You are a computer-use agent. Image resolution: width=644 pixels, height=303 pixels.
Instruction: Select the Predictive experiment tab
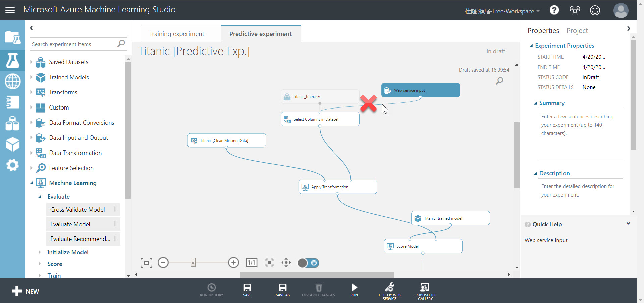tap(261, 34)
